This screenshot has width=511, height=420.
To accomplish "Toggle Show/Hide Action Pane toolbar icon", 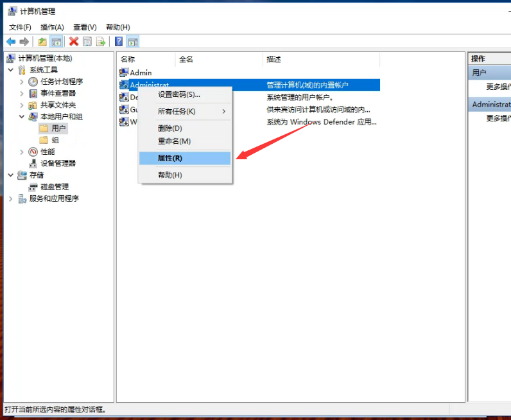I will (133, 42).
